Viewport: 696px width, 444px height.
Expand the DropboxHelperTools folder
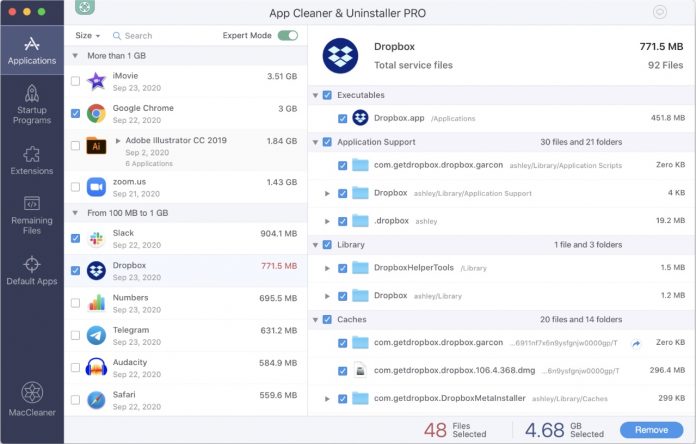click(327, 268)
